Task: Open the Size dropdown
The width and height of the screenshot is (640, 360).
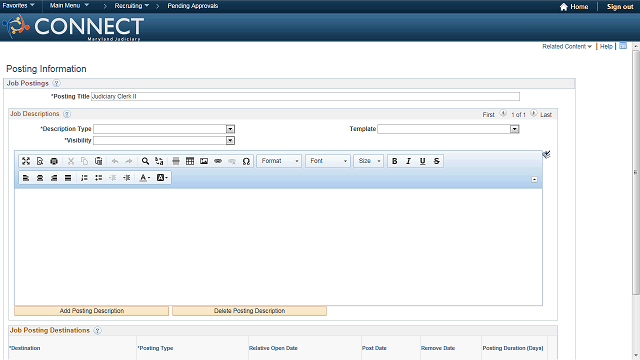Action: [369, 161]
